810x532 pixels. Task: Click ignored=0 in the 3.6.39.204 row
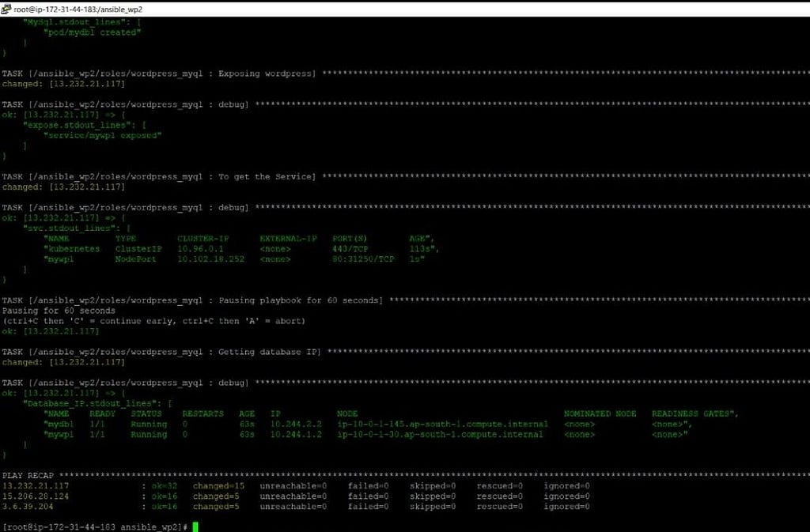click(x=566, y=507)
